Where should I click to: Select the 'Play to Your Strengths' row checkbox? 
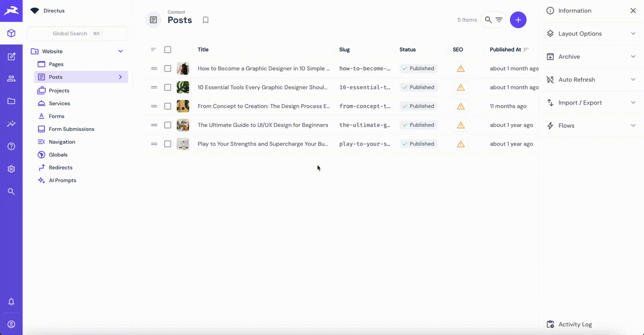click(168, 144)
